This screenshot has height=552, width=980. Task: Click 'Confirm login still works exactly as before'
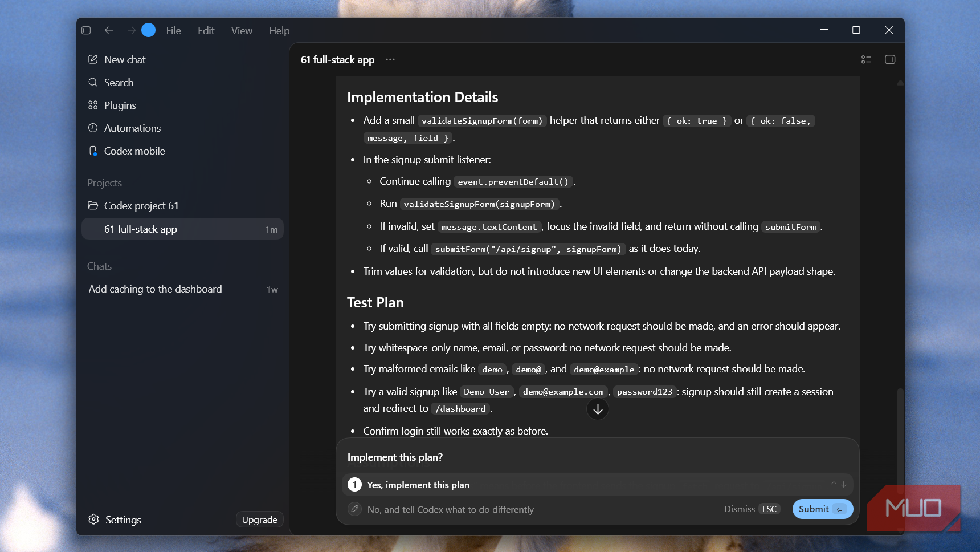455,431
